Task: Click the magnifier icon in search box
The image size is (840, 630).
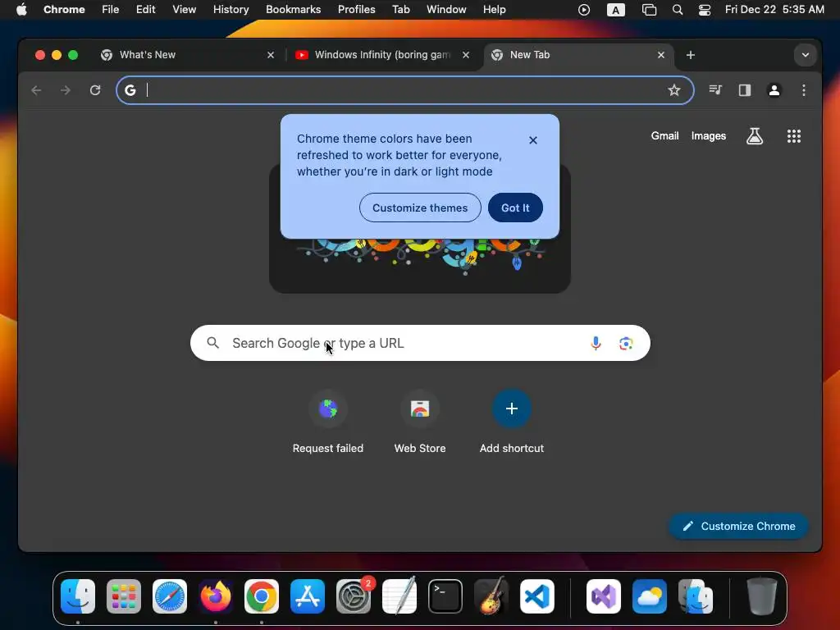Action: (212, 343)
